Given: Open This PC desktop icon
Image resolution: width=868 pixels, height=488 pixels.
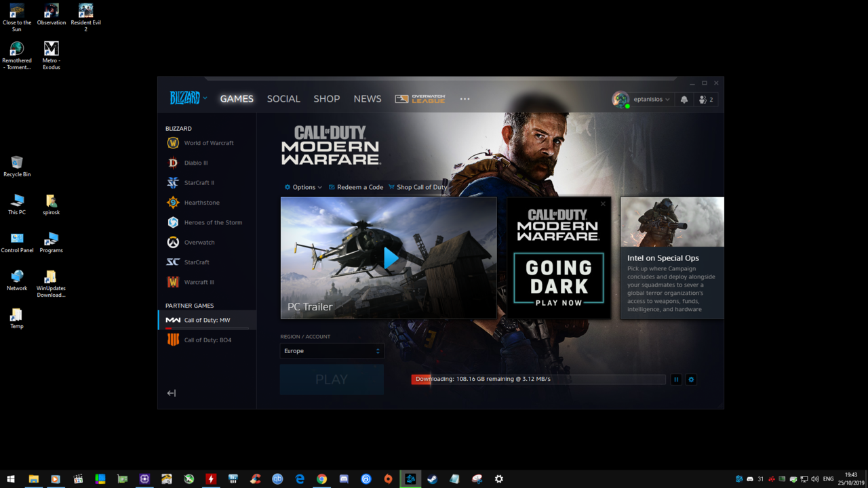Looking at the screenshot, I should (x=17, y=204).
